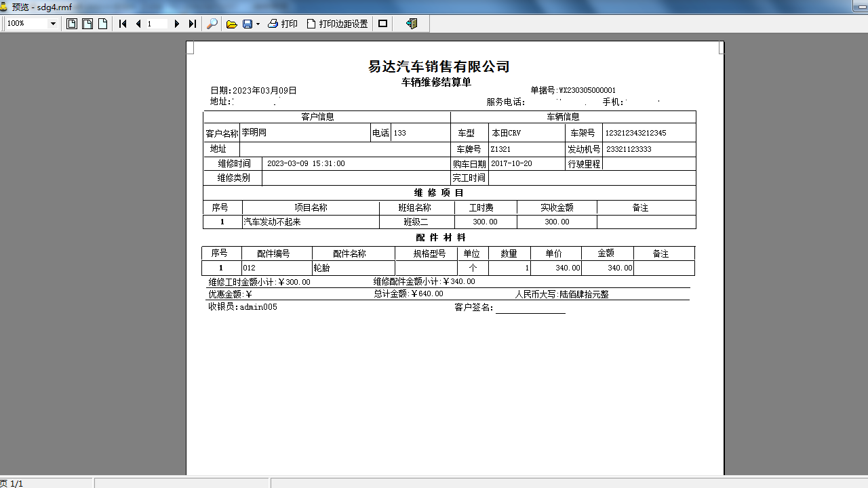Open a report file with folder icon
The image size is (868, 488).
(x=231, y=24)
